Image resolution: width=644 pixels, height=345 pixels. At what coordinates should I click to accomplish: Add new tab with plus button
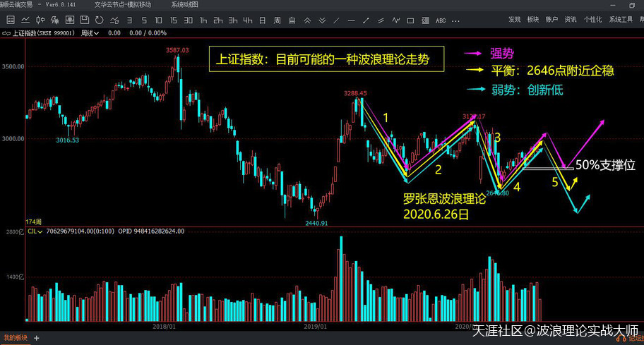36,339
